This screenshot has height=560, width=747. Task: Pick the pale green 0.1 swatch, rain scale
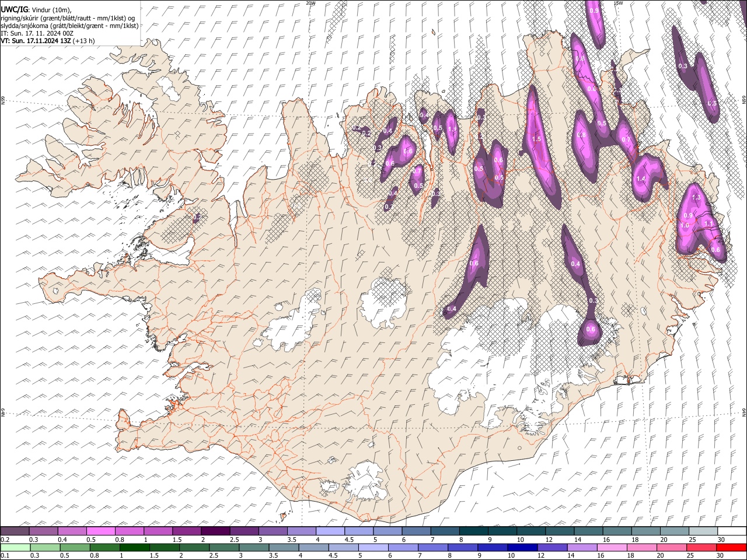[15, 547]
